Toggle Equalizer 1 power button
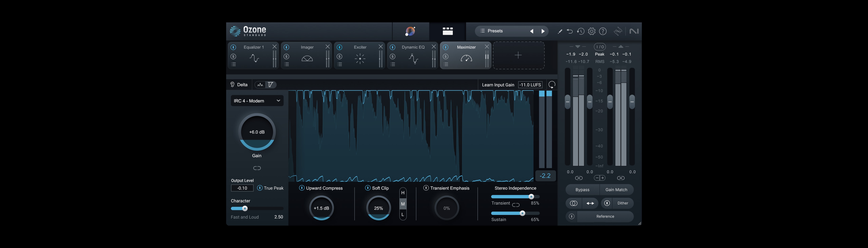 [233, 47]
